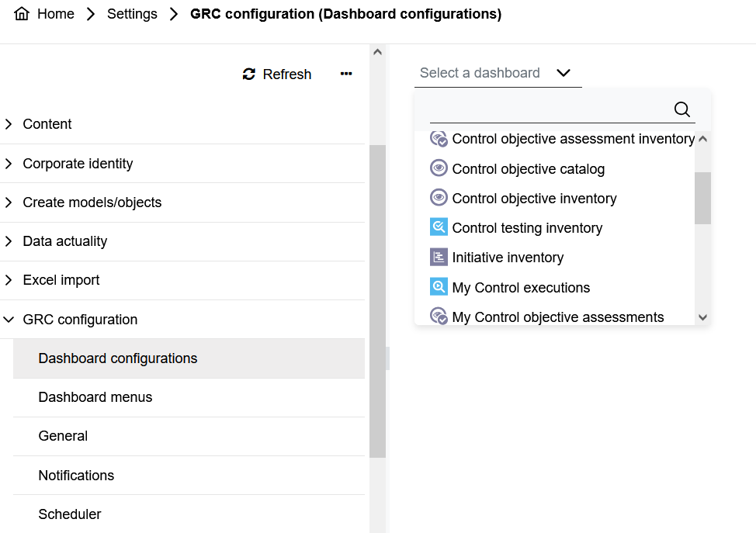Click the search magnifier icon in dropdown
Image resolution: width=756 pixels, height=533 pixels.
(x=681, y=109)
